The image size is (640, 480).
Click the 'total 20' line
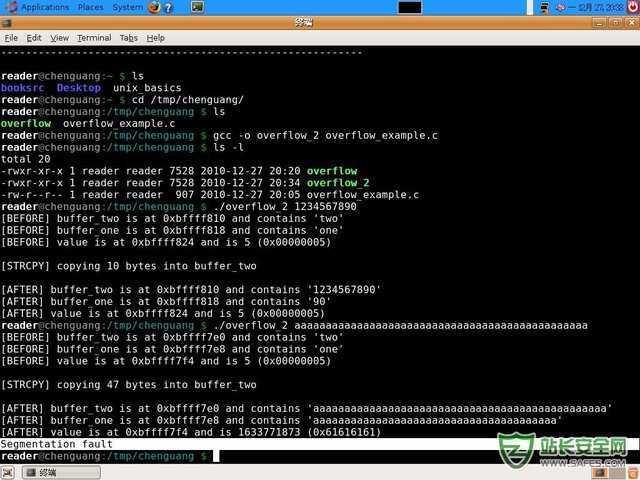pyautogui.click(x=26, y=159)
